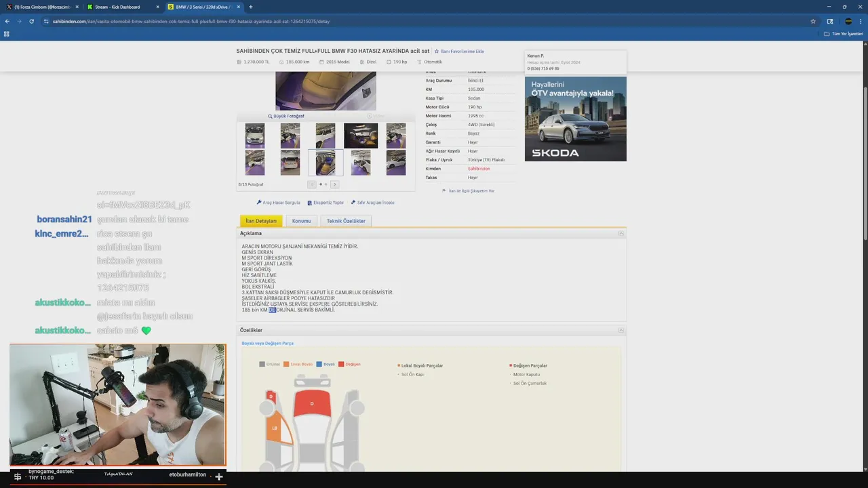Click the orange LB door on car diagram
This screenshot has height=488, width=868.
[275, 428]
